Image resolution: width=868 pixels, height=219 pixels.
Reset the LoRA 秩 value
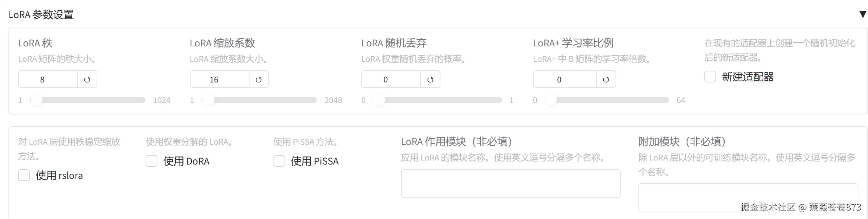87,80
